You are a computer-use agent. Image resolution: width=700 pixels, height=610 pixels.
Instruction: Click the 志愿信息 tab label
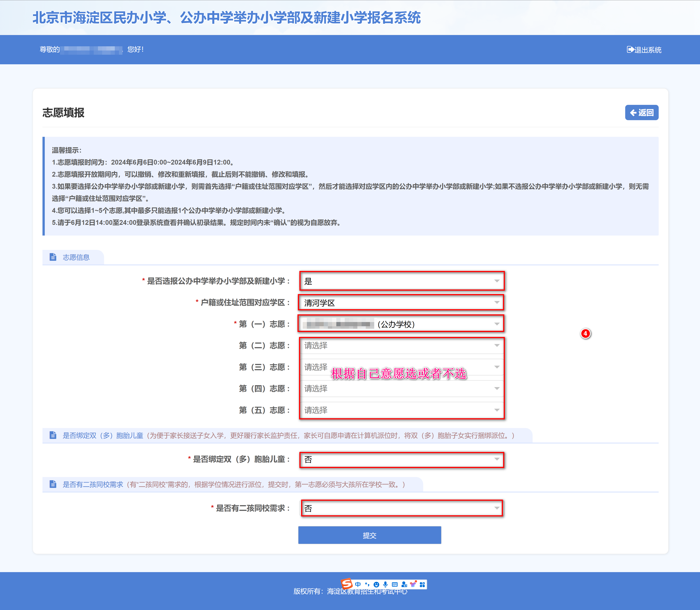tap(76, 257)
